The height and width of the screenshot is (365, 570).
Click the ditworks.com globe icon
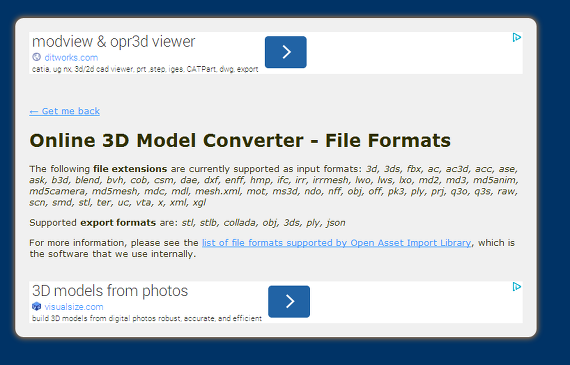tap(36, 57)
